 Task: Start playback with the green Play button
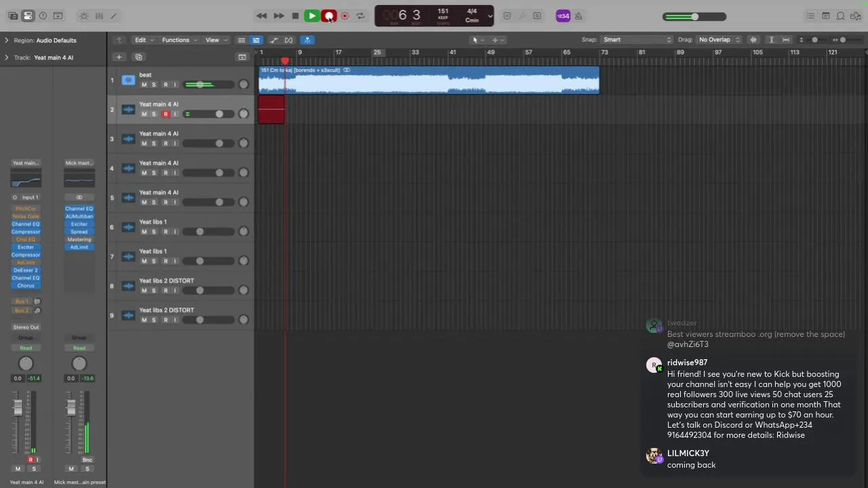(312, 16)
